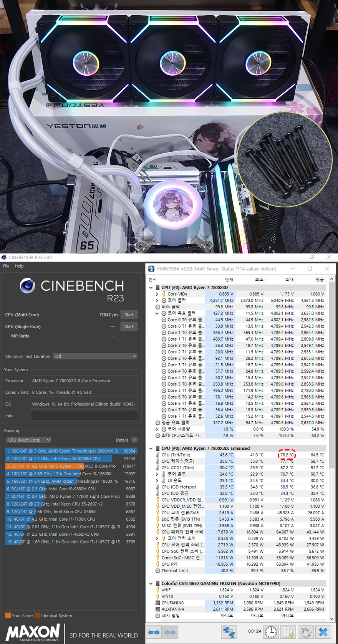The height and width of the screenshot is (644, 338).
Task: Collapse CPU [#0]: AMD Ryzen 7 7800X3D section
Action: (x=151, y=288)
